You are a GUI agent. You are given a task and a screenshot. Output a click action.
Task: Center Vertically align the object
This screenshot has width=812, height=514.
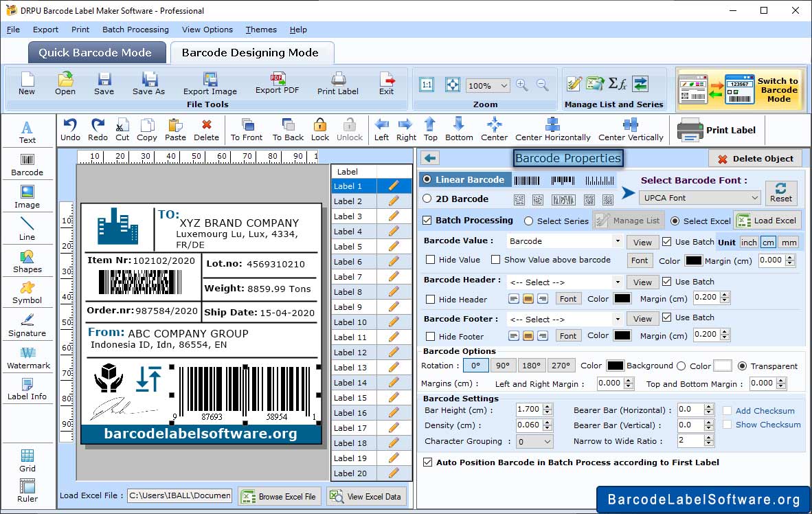tap(631, 130)
